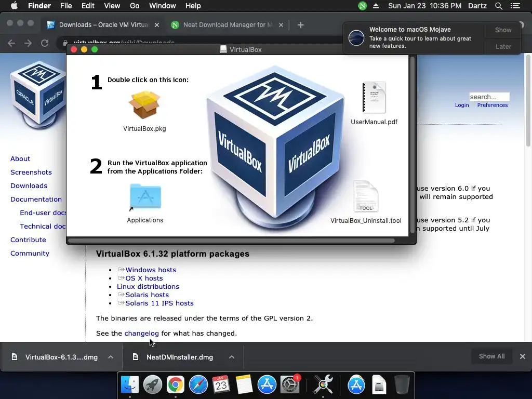Close the Downloads – Oracle VM VirtualBox tab
Viewport: 532px width, 399px height.
157,25
